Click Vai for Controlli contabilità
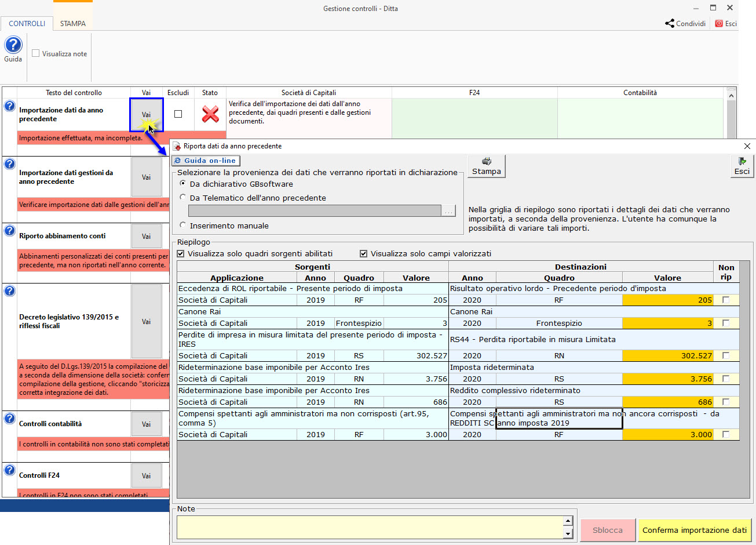This screenshot has height=545, width=756. click(147, 424)
